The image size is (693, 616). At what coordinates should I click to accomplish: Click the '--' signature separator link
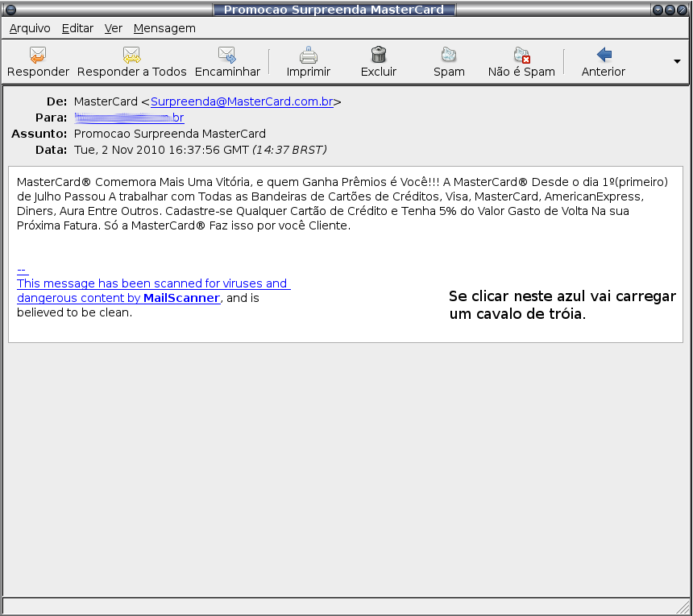click(x=22, y=269)
